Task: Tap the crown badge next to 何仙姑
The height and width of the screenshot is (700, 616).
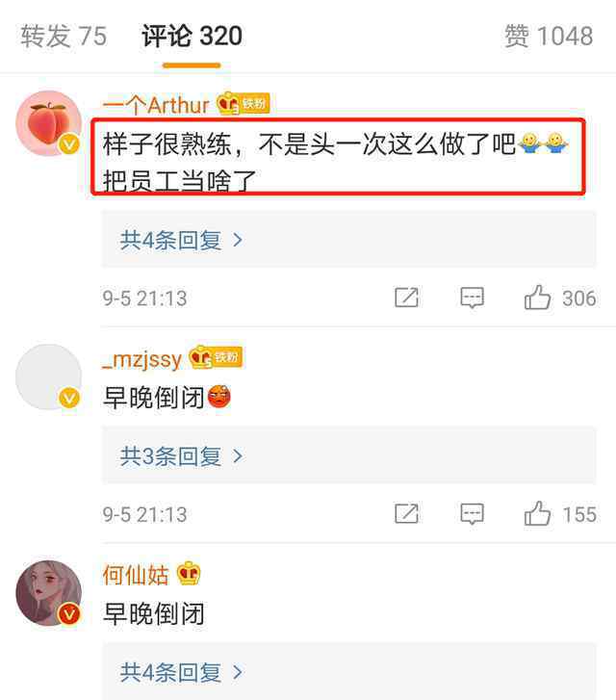Action: [189, 574]
